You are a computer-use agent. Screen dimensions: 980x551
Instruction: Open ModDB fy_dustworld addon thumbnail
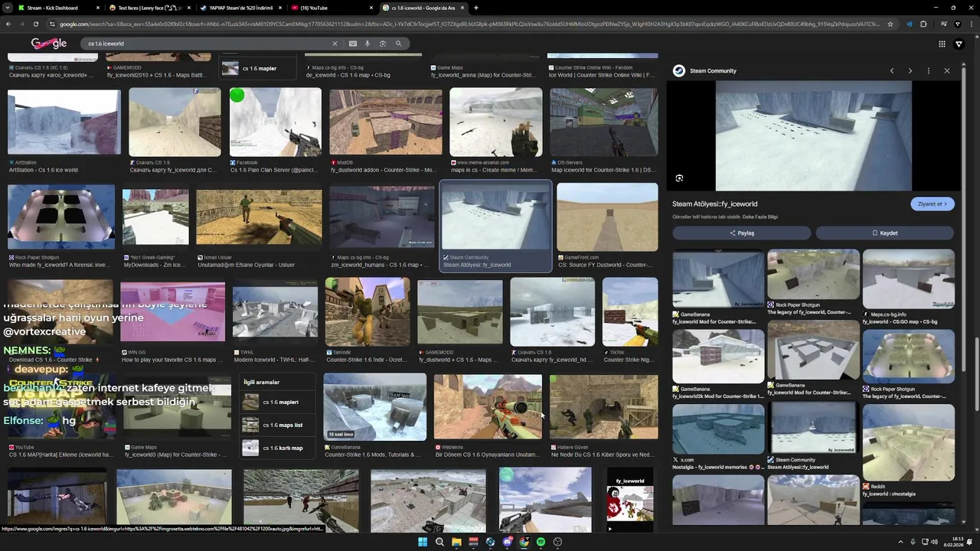click(386, 122)
